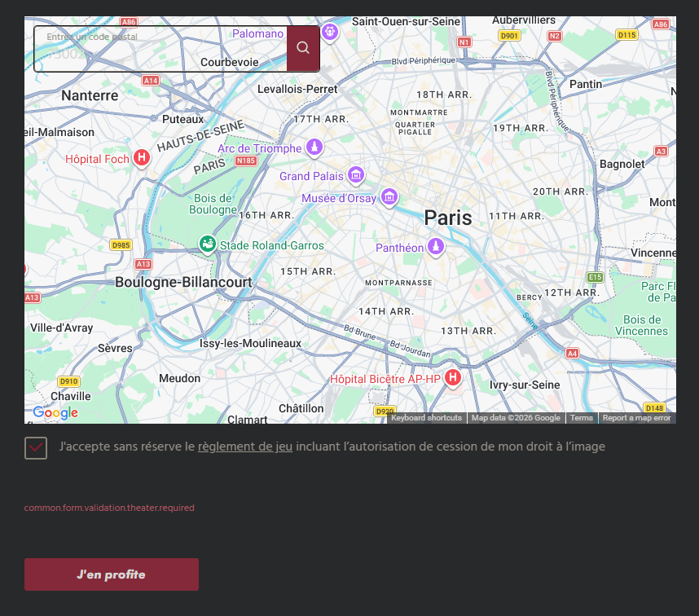
Task: Click the theater required validation message
Action: (109, 508)
